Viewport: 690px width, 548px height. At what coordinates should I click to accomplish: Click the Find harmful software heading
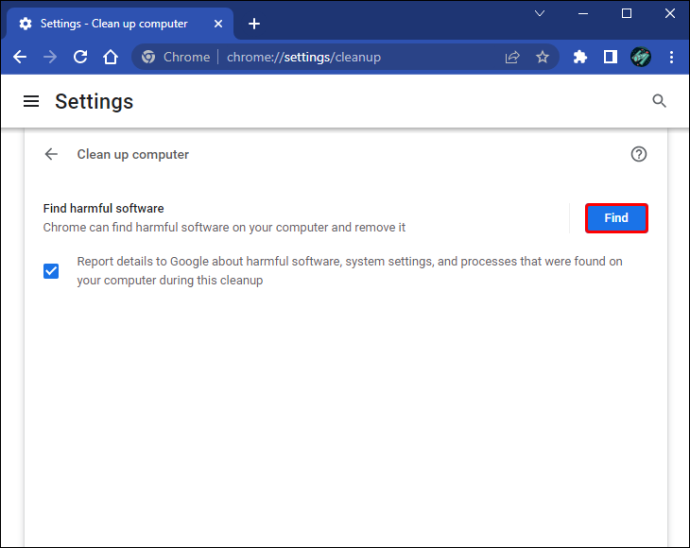click(103, 208)
